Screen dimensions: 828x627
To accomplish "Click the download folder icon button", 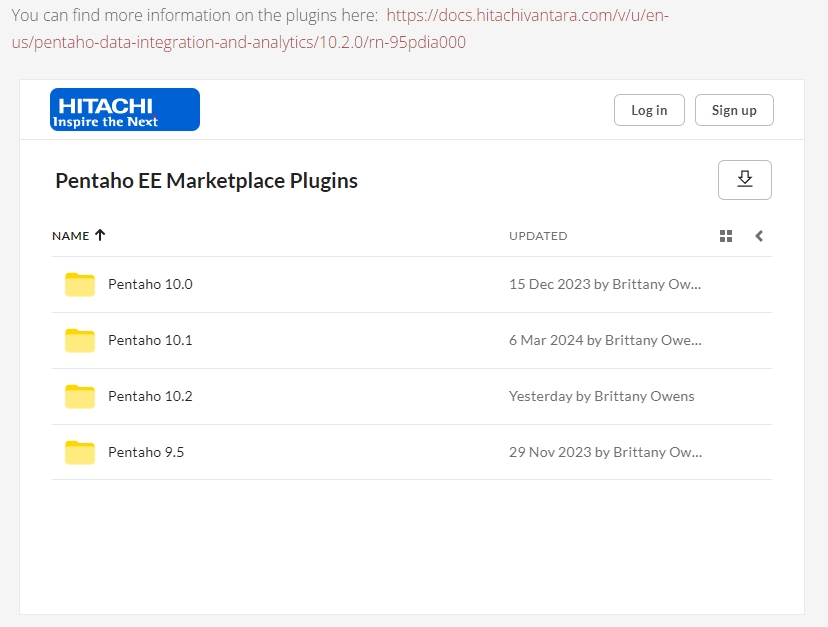I will click(x=744, y=179).
